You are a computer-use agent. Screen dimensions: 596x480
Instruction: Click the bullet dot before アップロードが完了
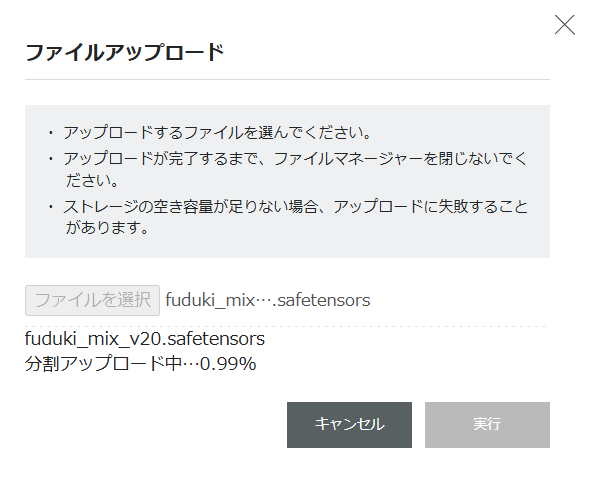51,158
